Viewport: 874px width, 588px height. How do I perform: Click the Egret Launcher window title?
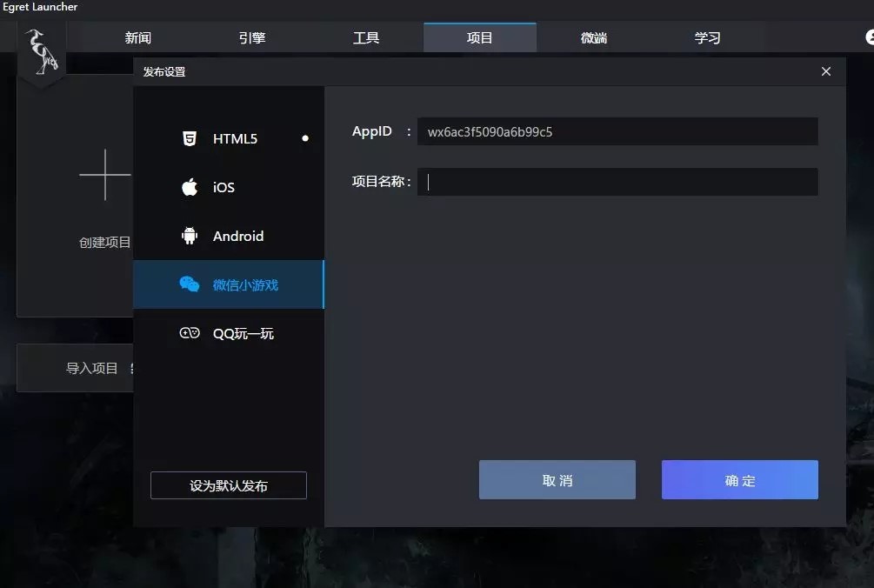pos(40,7)
